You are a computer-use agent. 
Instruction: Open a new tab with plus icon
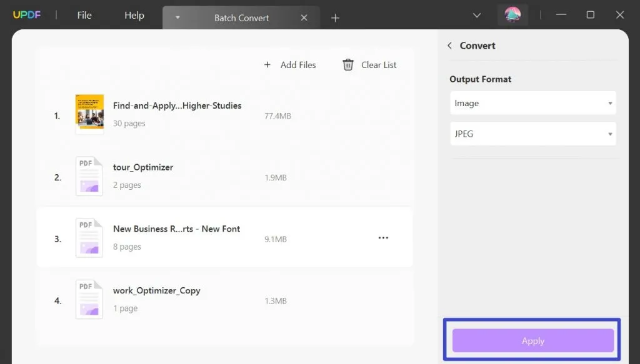(x=335, y=18)
